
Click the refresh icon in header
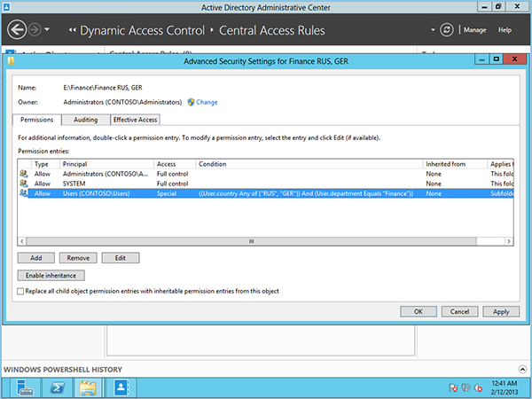click(447, 30)
